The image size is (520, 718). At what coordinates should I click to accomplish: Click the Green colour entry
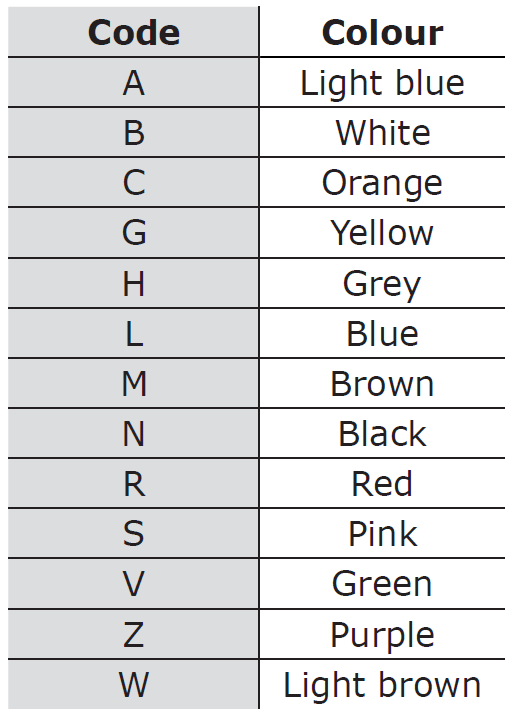coord(382,584)
